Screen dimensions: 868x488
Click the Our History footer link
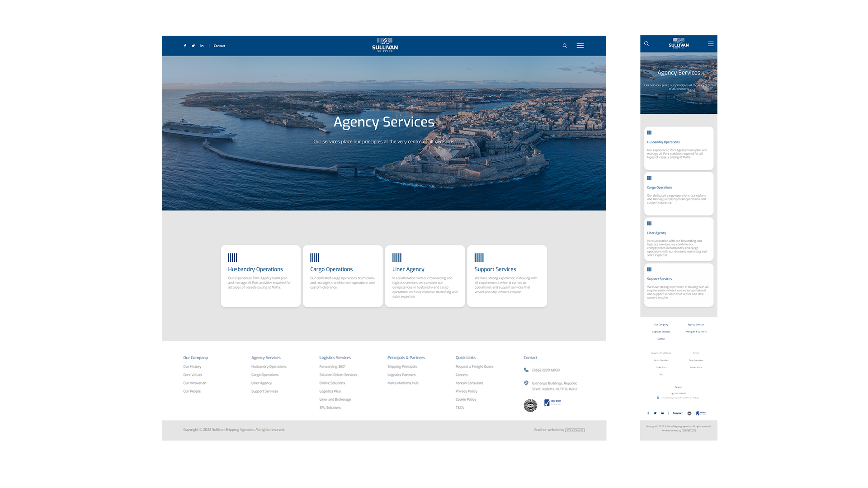[x=192, y=366]
